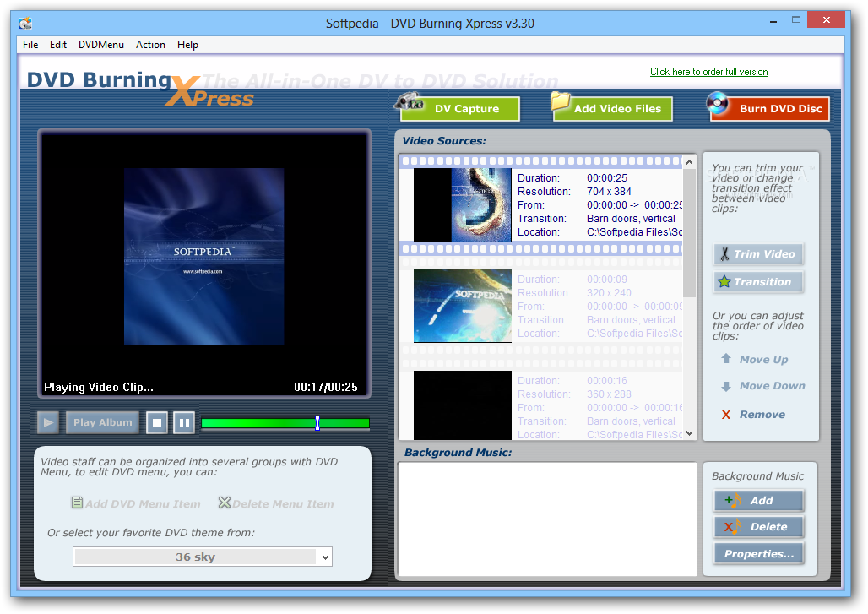Add background music file
This screenshot has width=868, height=614.
[758, 501]
